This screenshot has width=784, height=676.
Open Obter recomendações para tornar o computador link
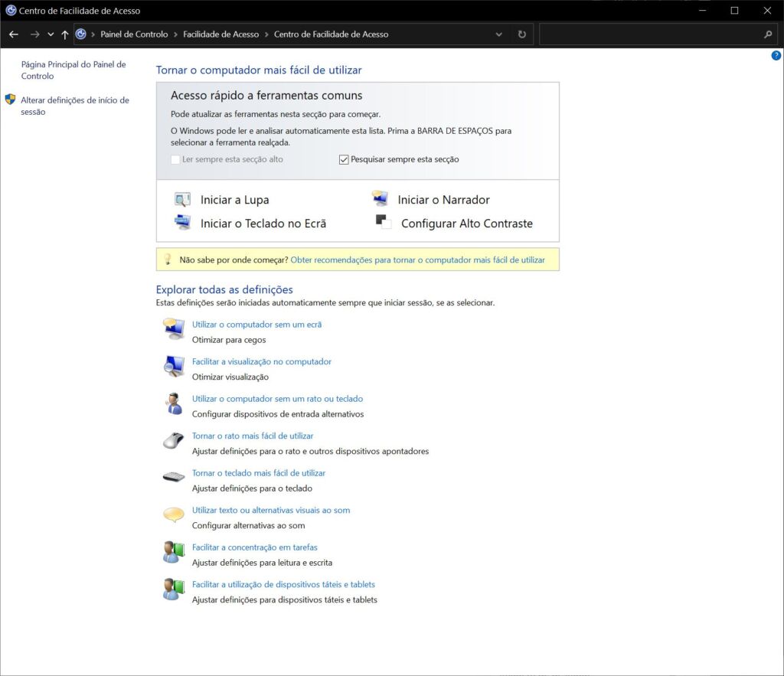point(417,260)
